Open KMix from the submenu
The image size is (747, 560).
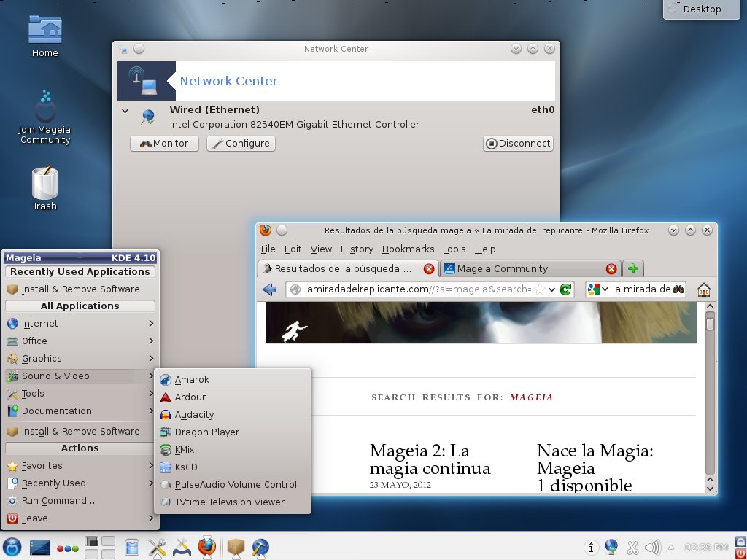pos(233,449)
